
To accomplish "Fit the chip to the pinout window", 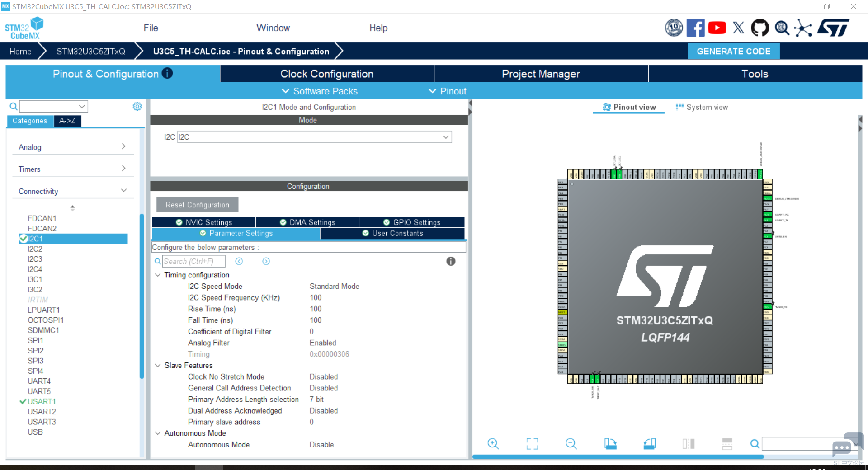I will click(532, 444).
